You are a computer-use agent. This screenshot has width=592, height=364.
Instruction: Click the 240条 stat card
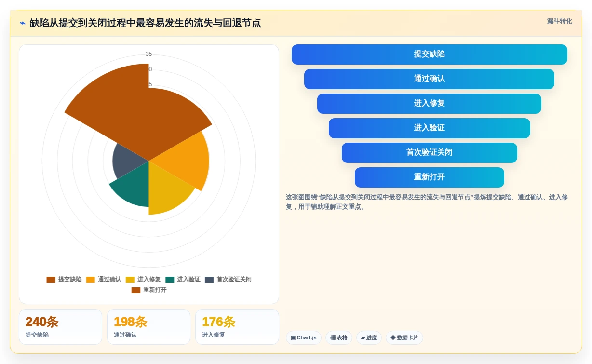[60, 327]
